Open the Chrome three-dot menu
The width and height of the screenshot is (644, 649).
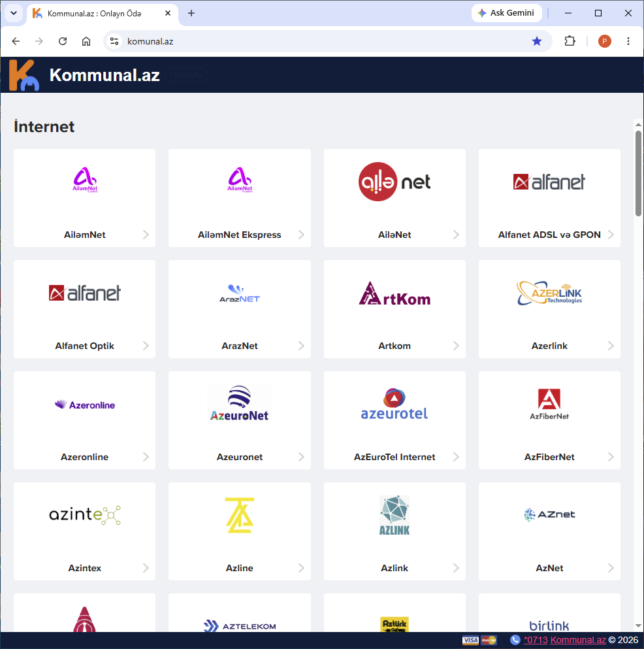[x=628, y=41]
